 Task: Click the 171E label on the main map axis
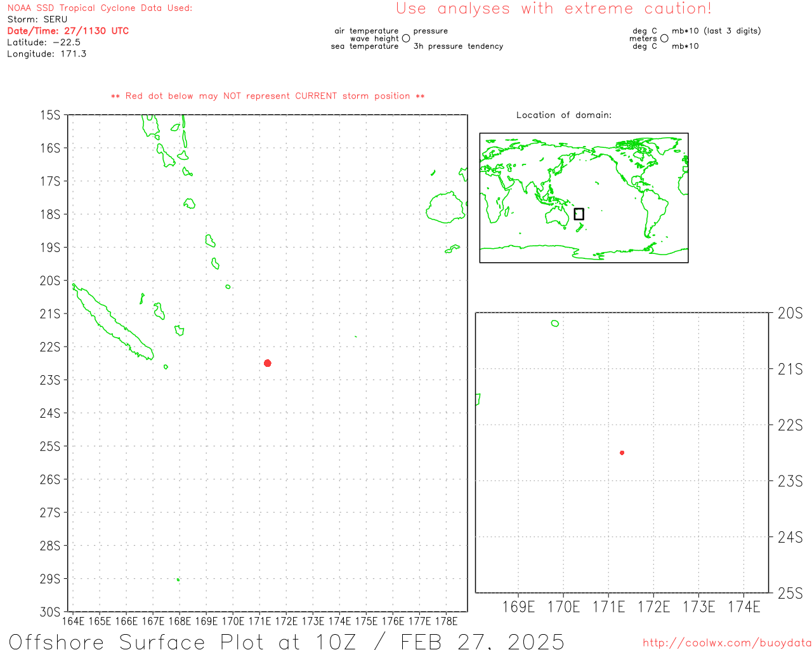pos(259,621)
